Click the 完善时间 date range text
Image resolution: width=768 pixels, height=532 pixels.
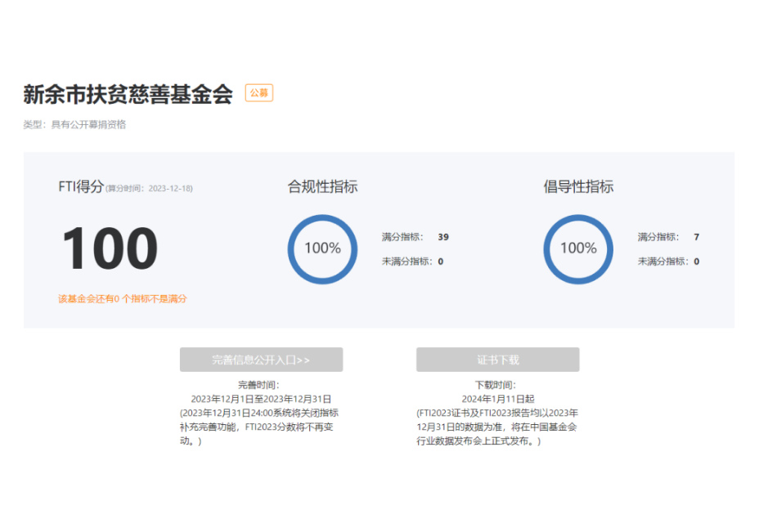[261, 399]
